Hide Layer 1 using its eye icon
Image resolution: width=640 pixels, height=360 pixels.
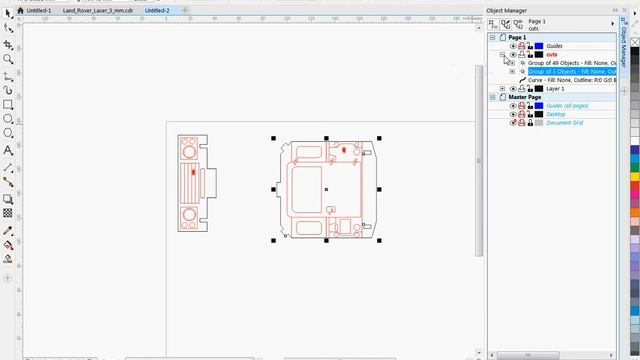513,89
